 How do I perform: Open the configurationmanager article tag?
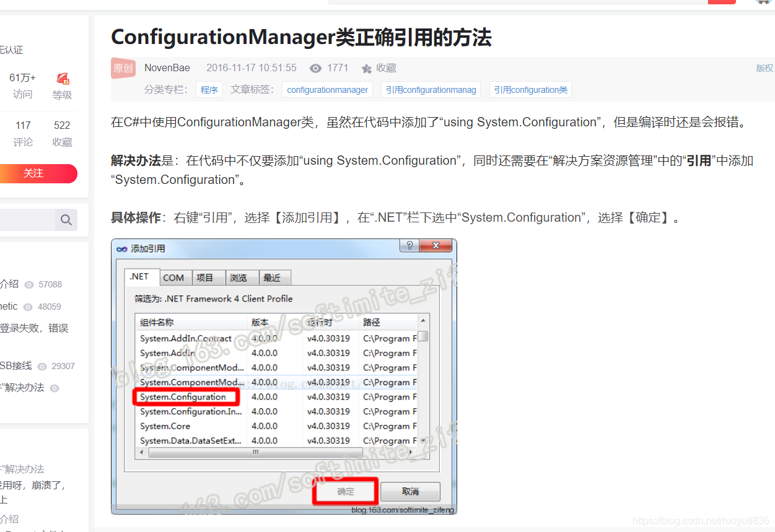(327, 89)
